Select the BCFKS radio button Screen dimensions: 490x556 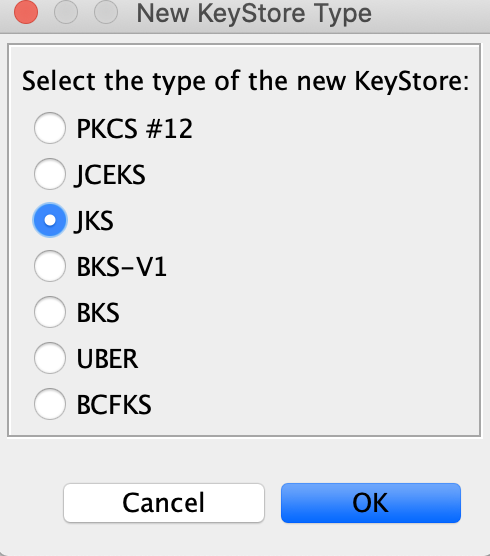[50, 405]
